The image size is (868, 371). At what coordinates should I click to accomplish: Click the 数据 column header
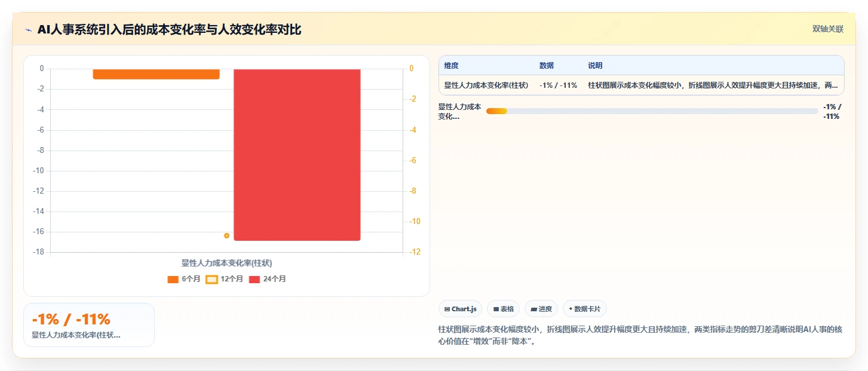(x=547, y=66)
